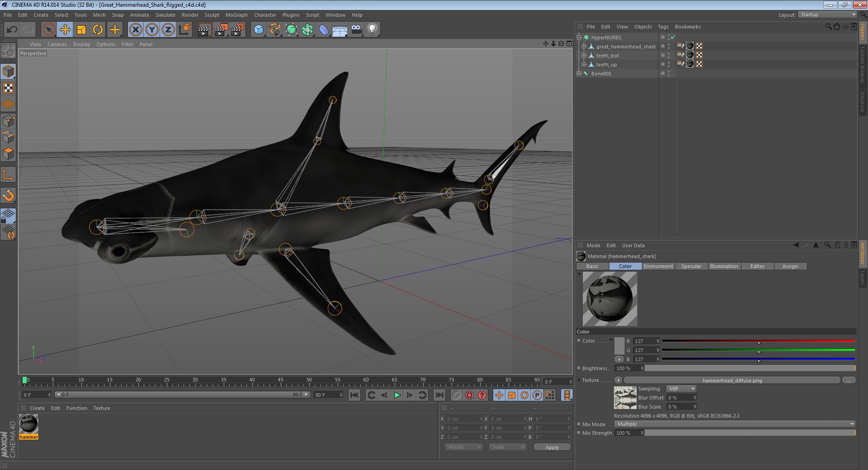Render active view icon
This screenshot has width=868, height=470.
click(204, 30)
